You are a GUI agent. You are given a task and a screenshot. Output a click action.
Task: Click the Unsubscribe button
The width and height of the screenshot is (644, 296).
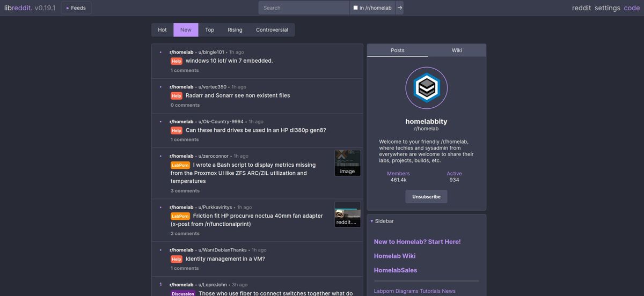(x=426, y=197)
